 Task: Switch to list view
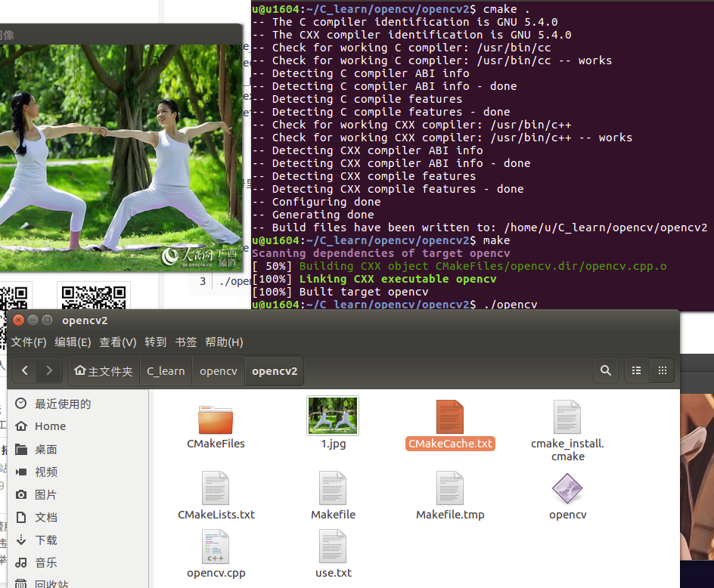click(637, 370)
